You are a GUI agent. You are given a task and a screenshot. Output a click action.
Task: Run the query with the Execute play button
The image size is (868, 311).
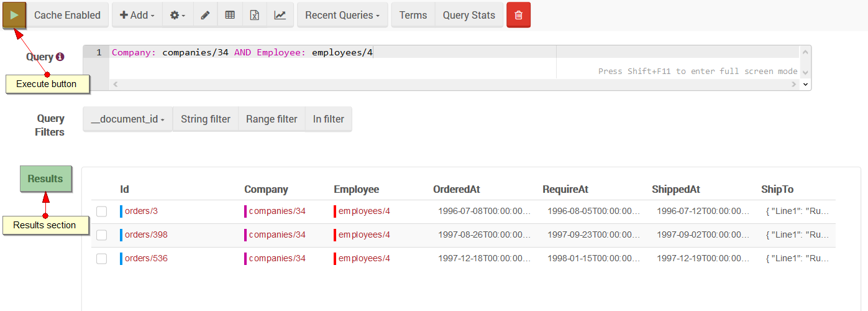[14, 15]
